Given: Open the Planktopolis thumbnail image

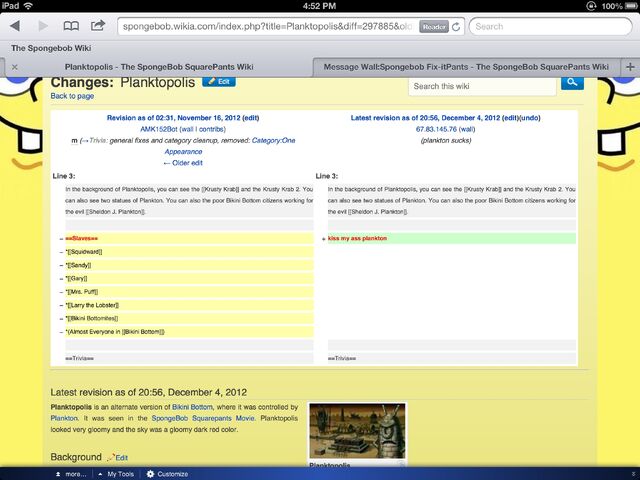Looking at the screenshot, I should pyautogui.click(x=357, y=431).
